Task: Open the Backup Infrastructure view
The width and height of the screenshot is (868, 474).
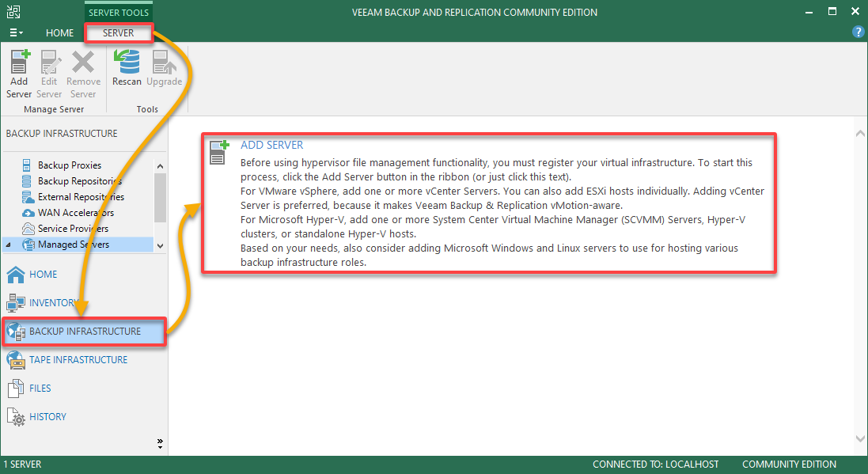Action: click(84, 331)
